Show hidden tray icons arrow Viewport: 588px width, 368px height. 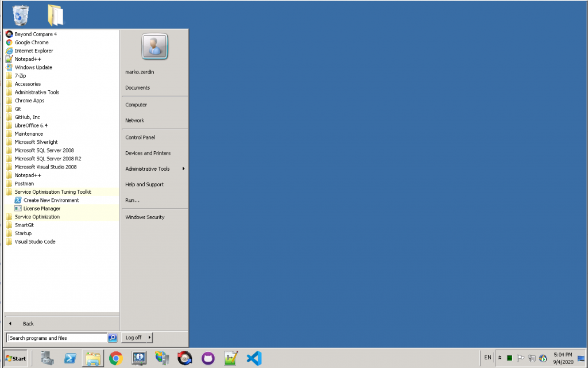[500, 358]
